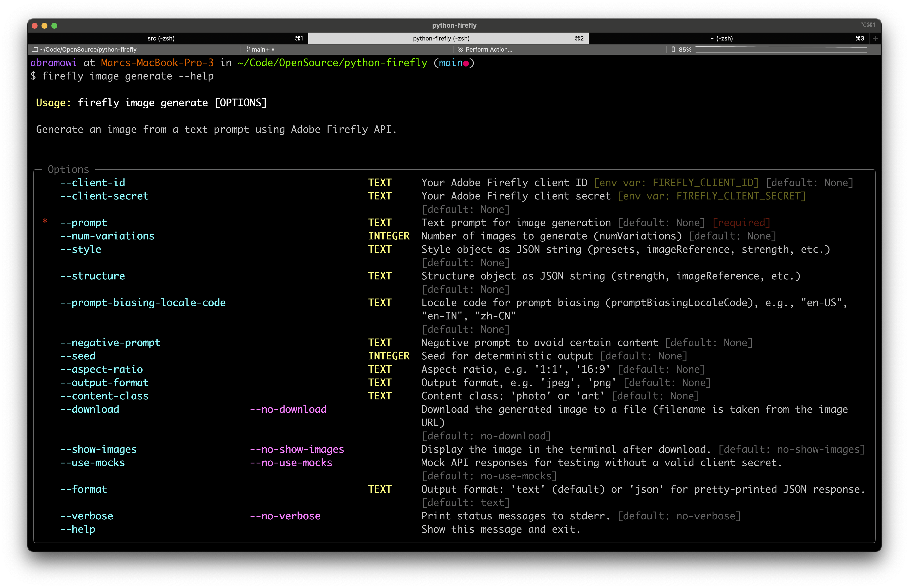909x588 pixels.
Task: Click the '--format' option
Action: point(84,490)
